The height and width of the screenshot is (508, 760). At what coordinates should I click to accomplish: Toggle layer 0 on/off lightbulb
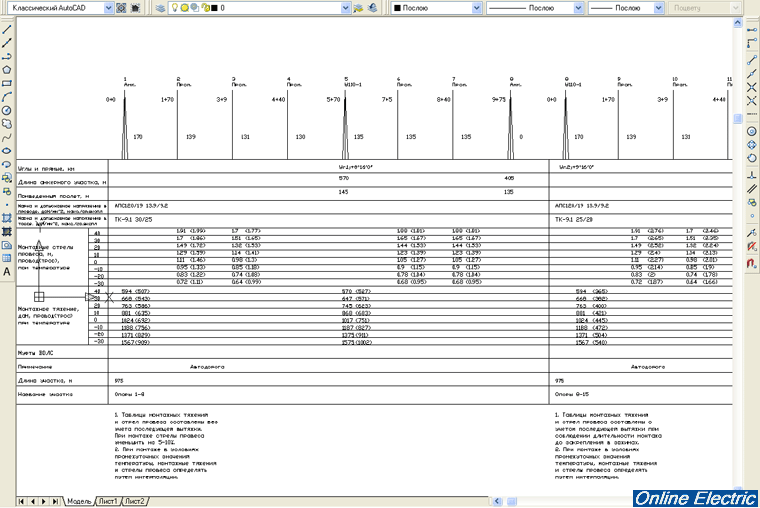pyautogui.click(x=175, y=8)
